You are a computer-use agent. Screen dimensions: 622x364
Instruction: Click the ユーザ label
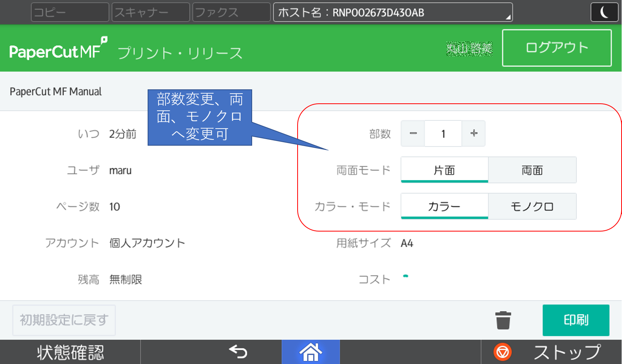pyautogui.click(x=83, y=170)
